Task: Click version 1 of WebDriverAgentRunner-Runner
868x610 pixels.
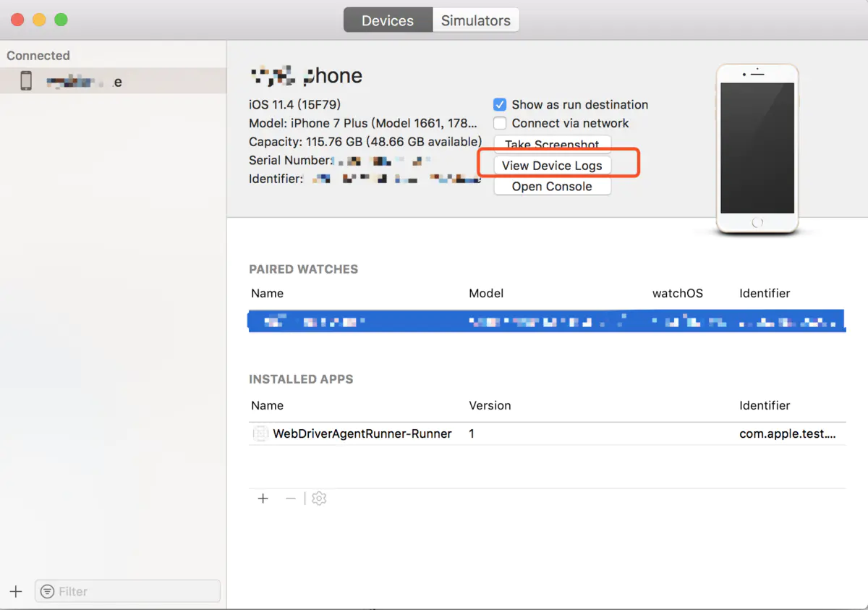Action: click(472, 433)
